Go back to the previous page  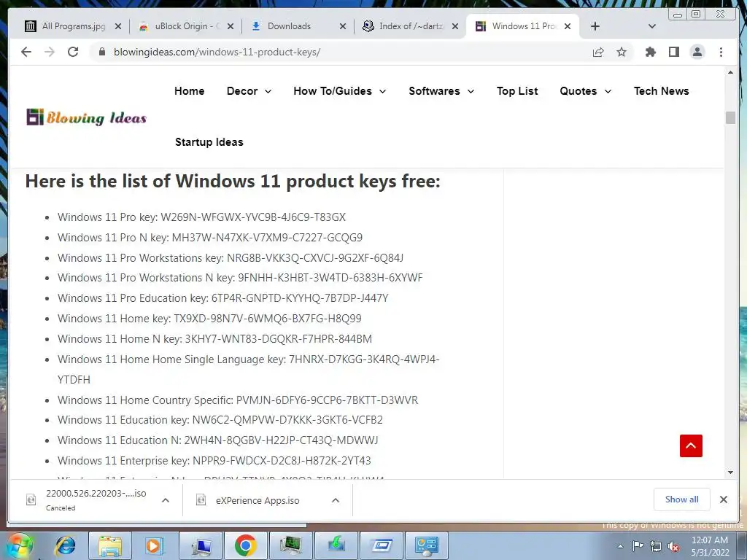pos(26,52)
